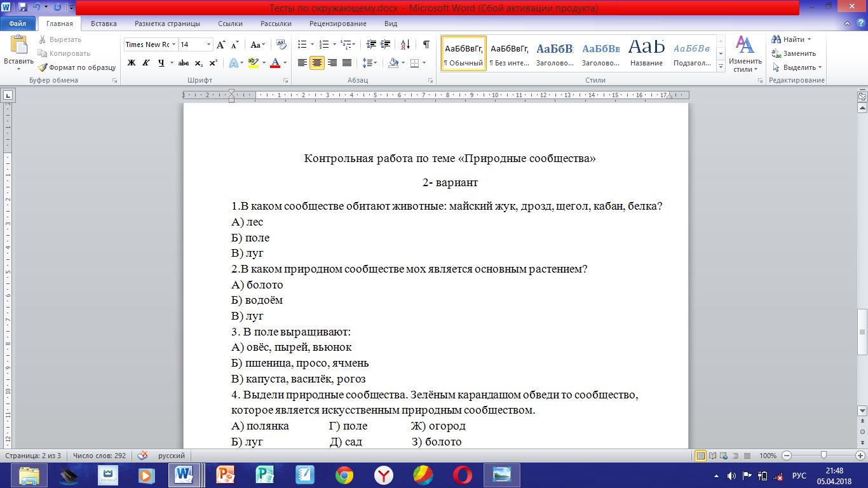Click word count Число слов: 292

point(99,456)
